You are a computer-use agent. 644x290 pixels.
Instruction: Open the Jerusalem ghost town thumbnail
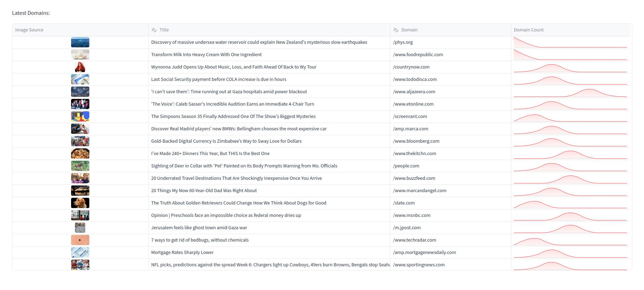pos(80,228)
